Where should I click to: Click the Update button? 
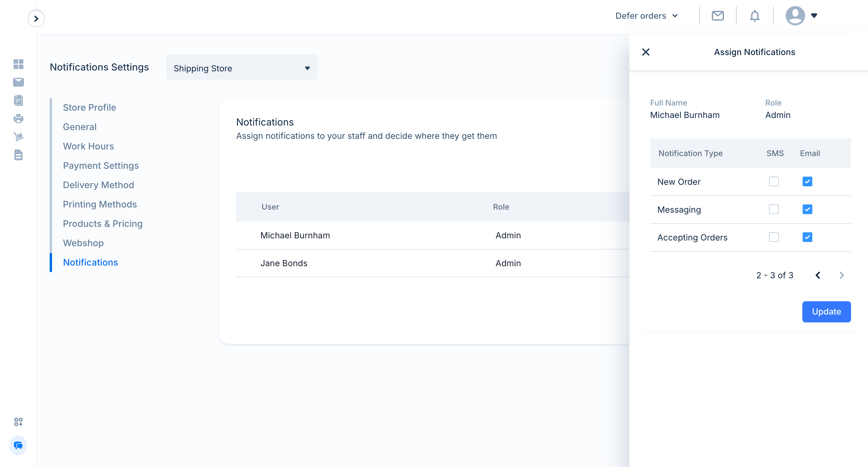[826, 312]
